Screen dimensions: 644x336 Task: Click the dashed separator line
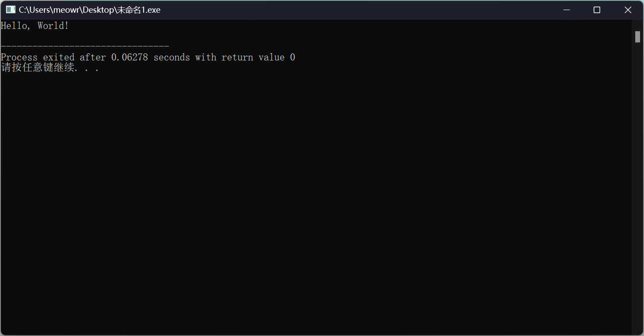click(85, 46)
